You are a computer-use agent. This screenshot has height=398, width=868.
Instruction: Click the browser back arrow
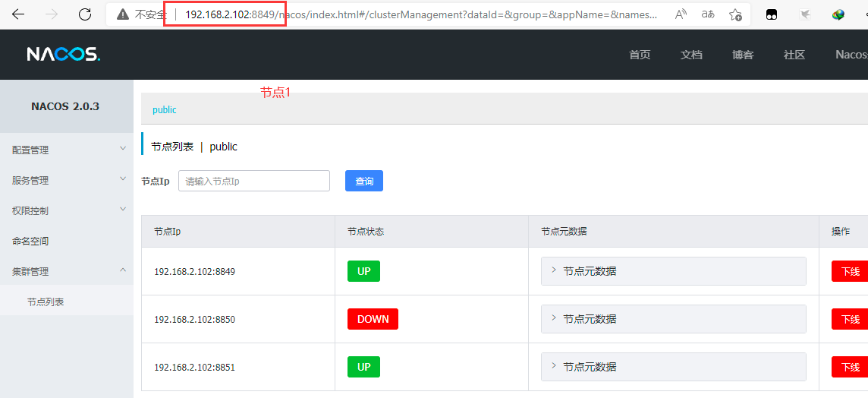pos(18,14)
